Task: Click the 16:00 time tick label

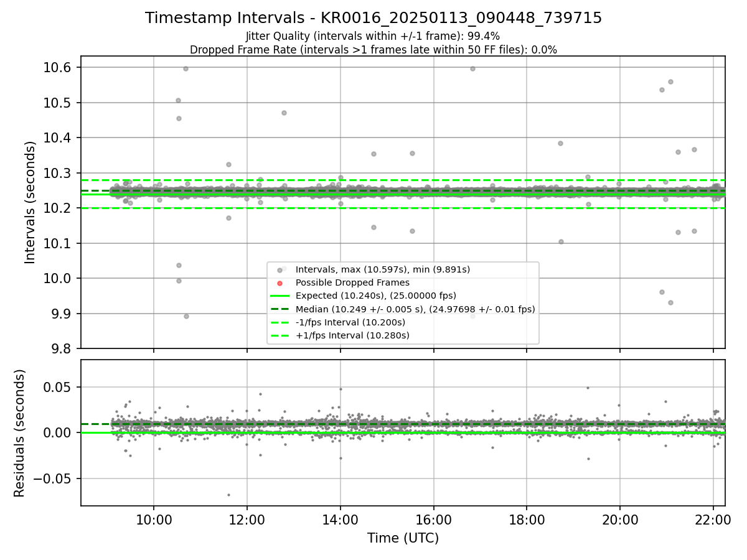Action: [x=433, y=520]
